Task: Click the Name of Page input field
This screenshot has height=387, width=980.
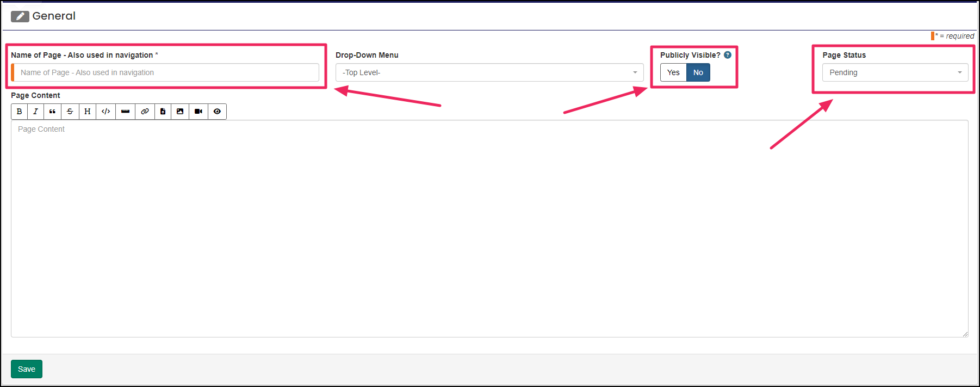Action: click(165, 72)
